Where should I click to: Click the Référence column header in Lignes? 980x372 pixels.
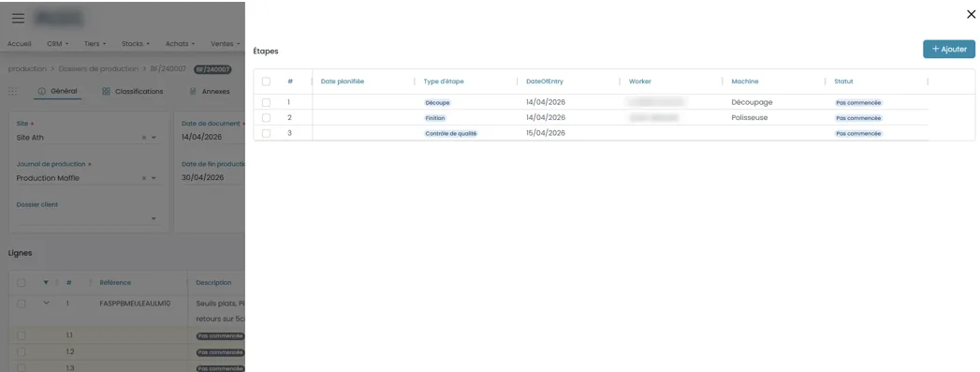coord(116,283)
